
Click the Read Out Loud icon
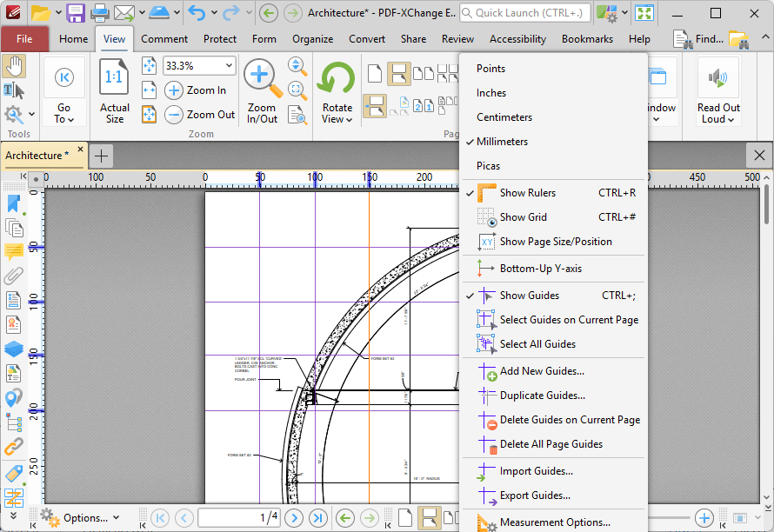pos(718,77)
